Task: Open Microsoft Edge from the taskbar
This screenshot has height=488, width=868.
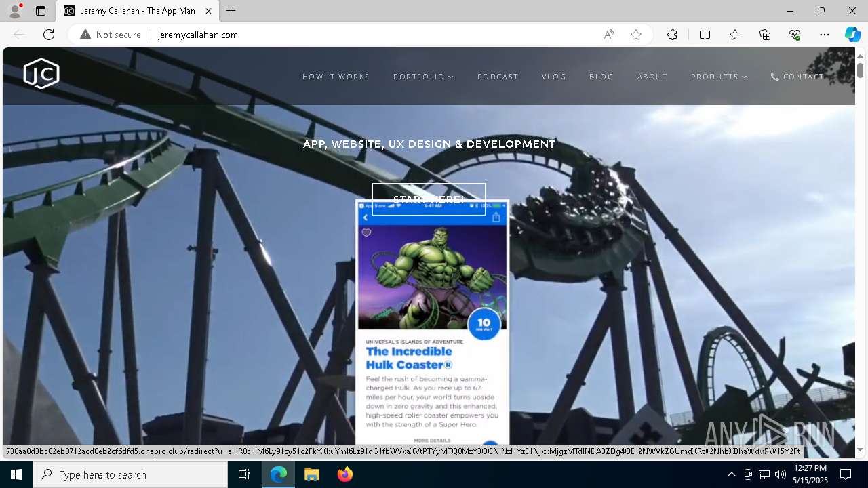Action: pyautogui.click(x=279, y=474)
